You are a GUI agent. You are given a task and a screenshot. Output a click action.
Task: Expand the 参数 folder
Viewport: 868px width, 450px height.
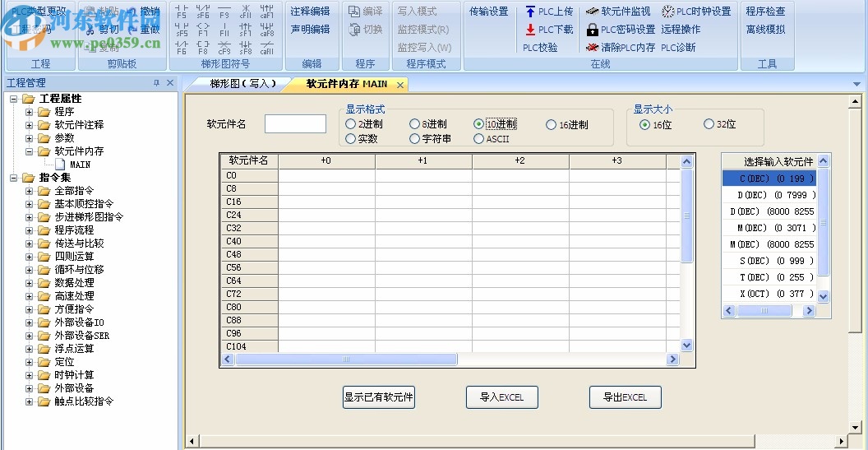pyautogui.click(x=30, y=138)
